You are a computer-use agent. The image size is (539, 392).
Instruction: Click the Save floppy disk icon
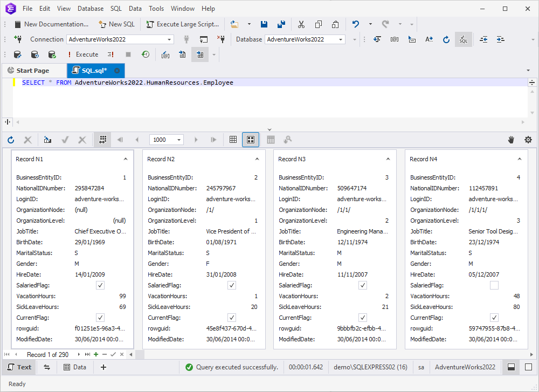(264, 24)
